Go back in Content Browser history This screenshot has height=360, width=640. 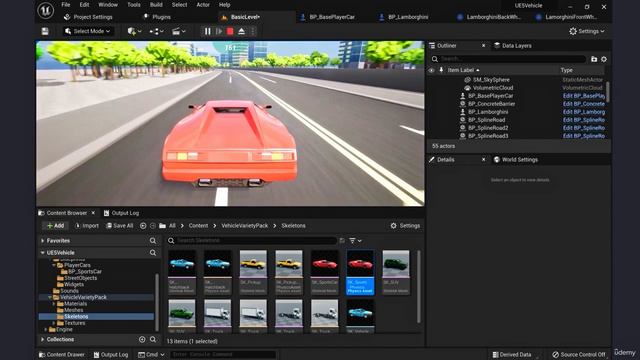pos(143,226)
